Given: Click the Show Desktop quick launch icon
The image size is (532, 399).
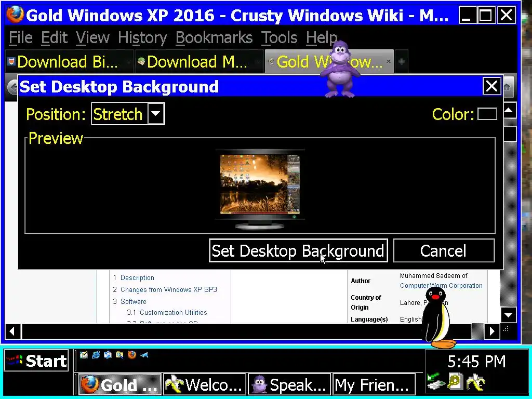Looking at the screenshot, I should pos(84,355).
